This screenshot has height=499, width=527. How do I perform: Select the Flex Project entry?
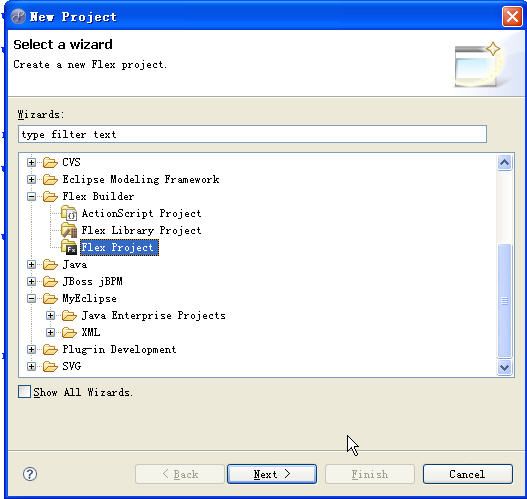(x=119, y=247)
